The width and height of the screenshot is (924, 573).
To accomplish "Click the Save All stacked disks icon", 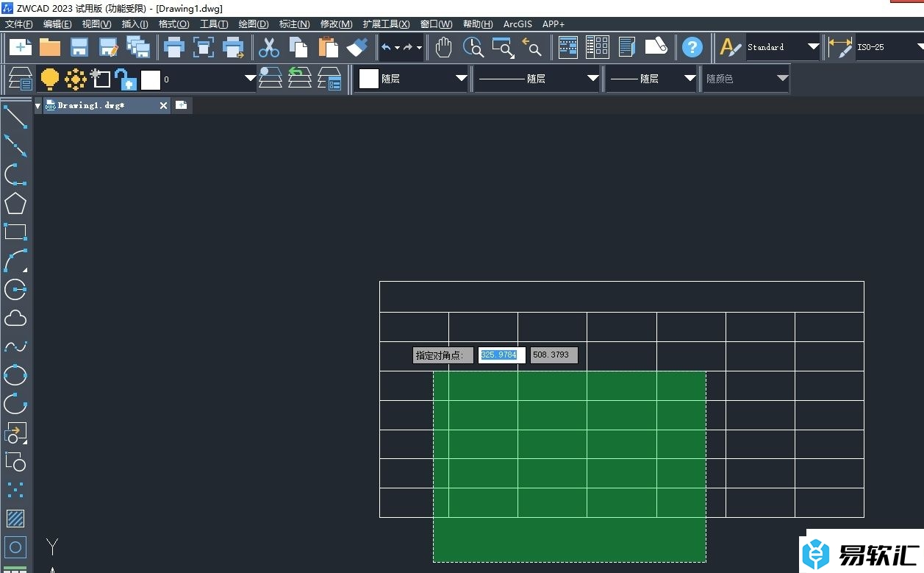I will click(x=138, y=48).
